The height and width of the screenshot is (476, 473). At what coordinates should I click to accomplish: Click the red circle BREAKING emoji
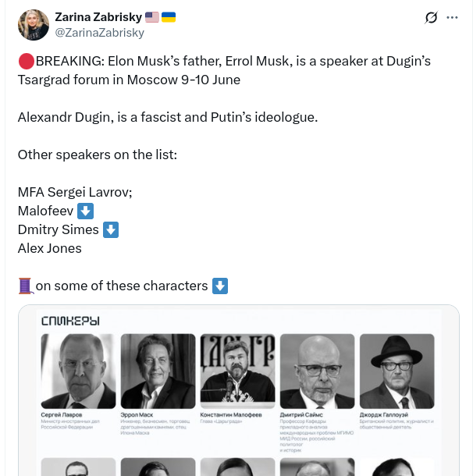pos(27,61)
